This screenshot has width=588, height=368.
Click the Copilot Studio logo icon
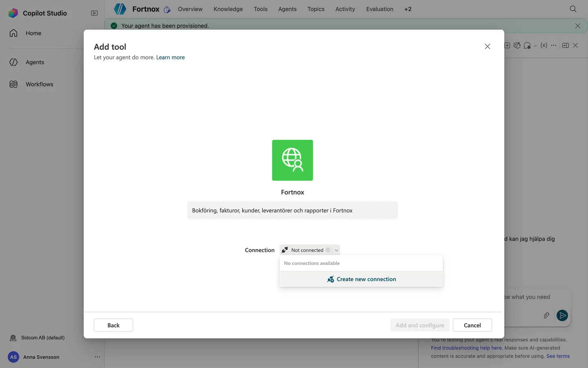pyautogui.click(x=13, y=13)
